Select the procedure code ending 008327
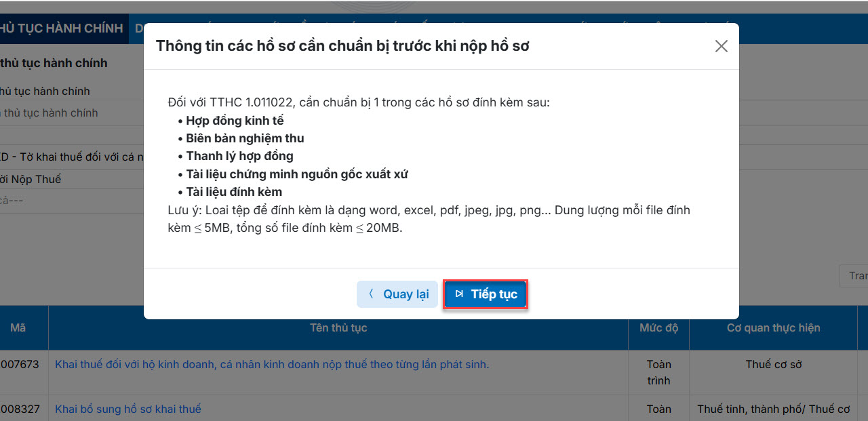The image size is (868, 421). (20, 409)
